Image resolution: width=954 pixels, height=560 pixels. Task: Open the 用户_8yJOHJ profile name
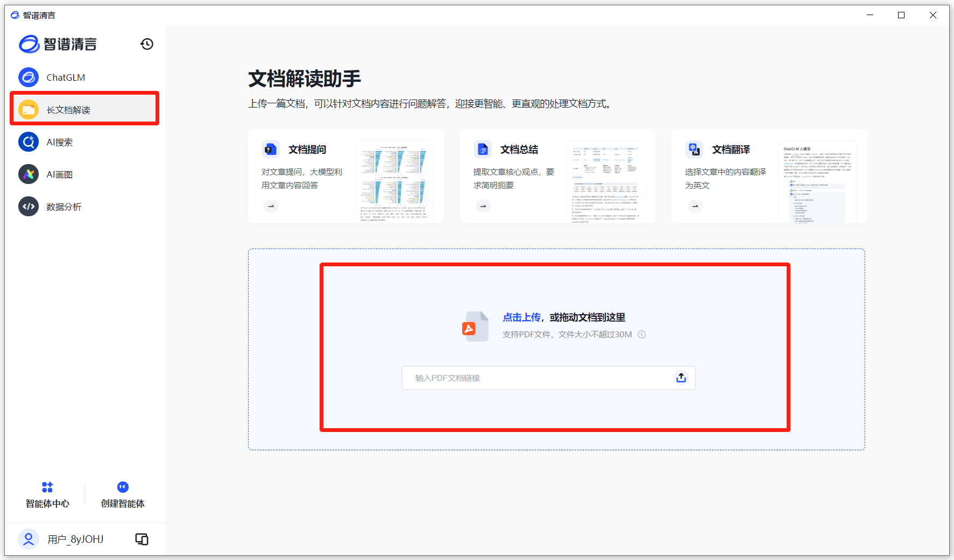pos(75,539)
